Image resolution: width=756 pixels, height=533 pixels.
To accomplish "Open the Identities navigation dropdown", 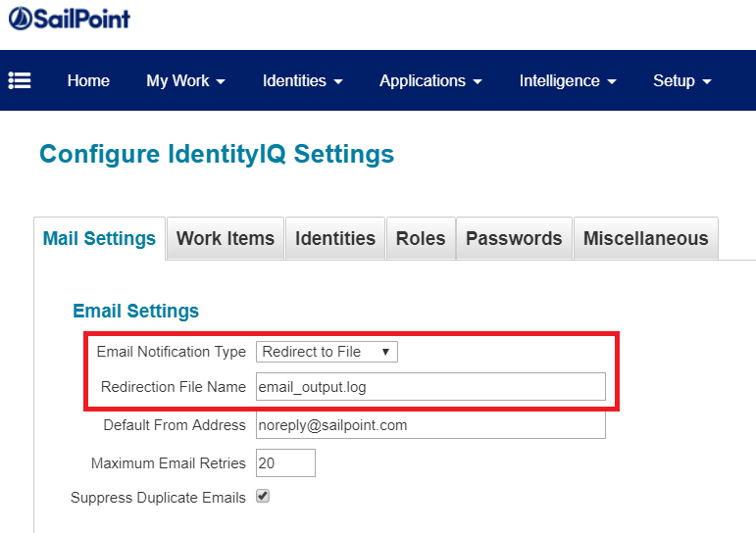I will pyautogui.click(x=302, y=80).
